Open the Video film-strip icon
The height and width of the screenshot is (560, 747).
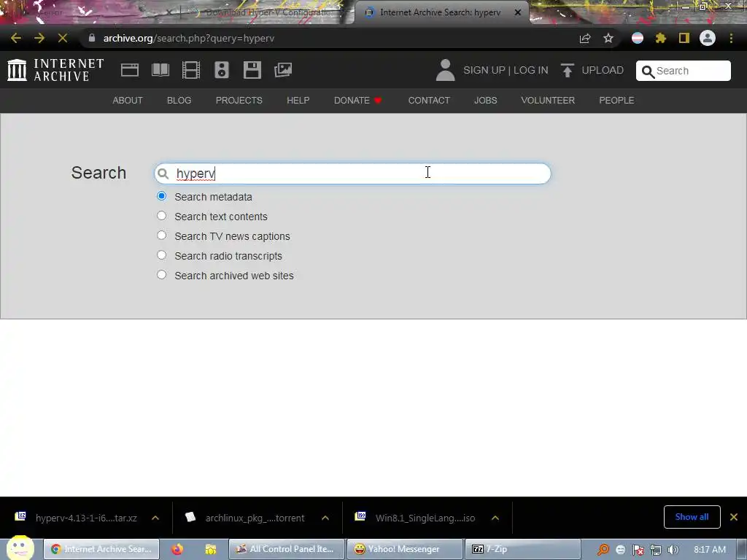tap(191, 70)
